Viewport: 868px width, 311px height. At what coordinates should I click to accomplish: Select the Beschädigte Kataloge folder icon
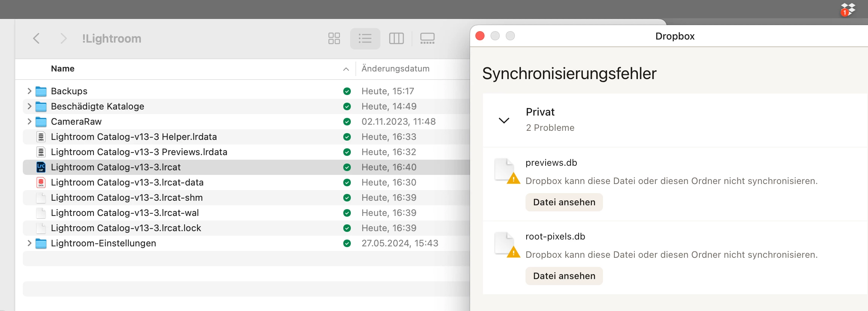(x=41, y=106)
